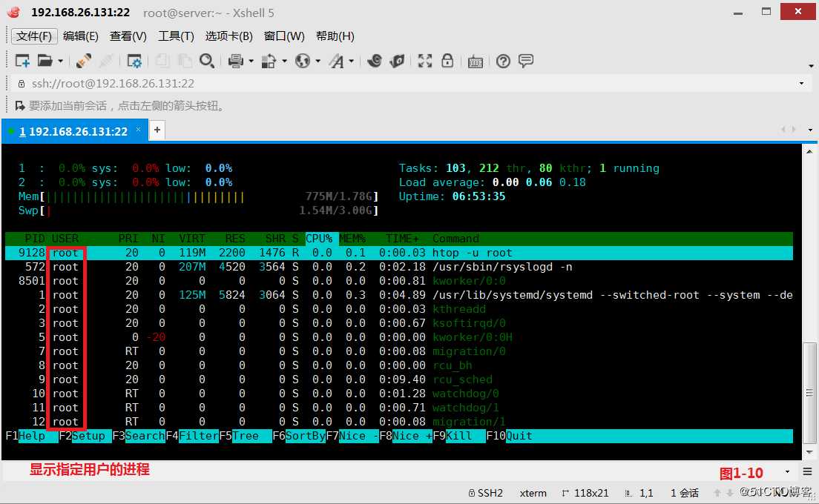Click F3 Search in htop footer
Screen dimensions: 819x504
[x=139, y=436]
